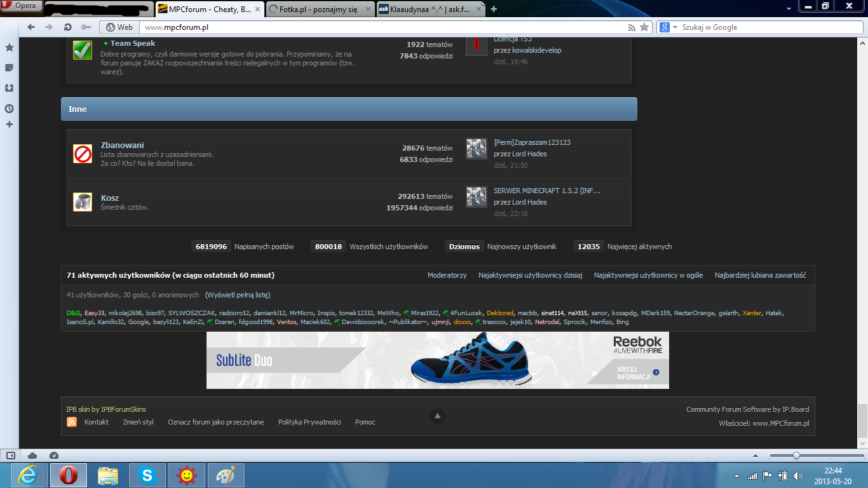The width and height of the screenshot is (868, 488).
Task: Open the Pomoc footer link
Action: (365, 422)
